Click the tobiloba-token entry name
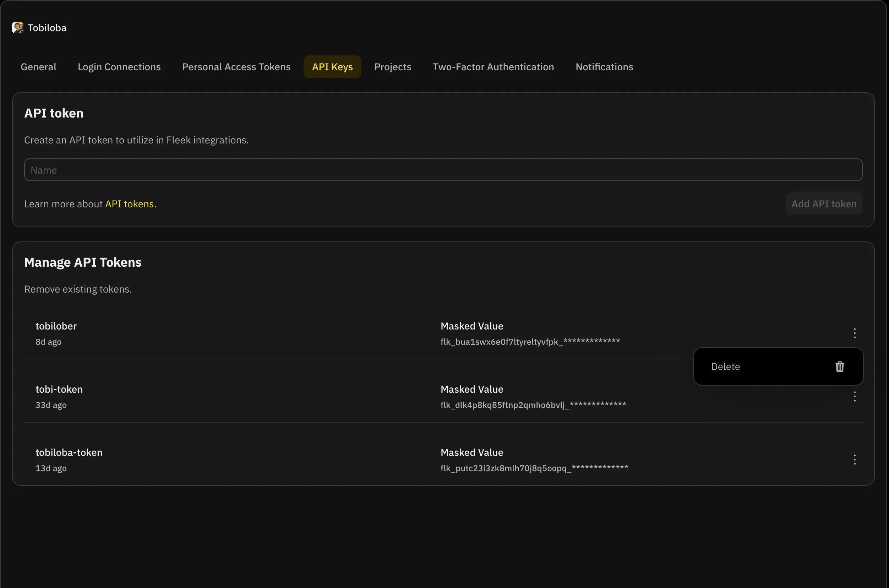The image size is (889, 588). [x=69, y=453]
